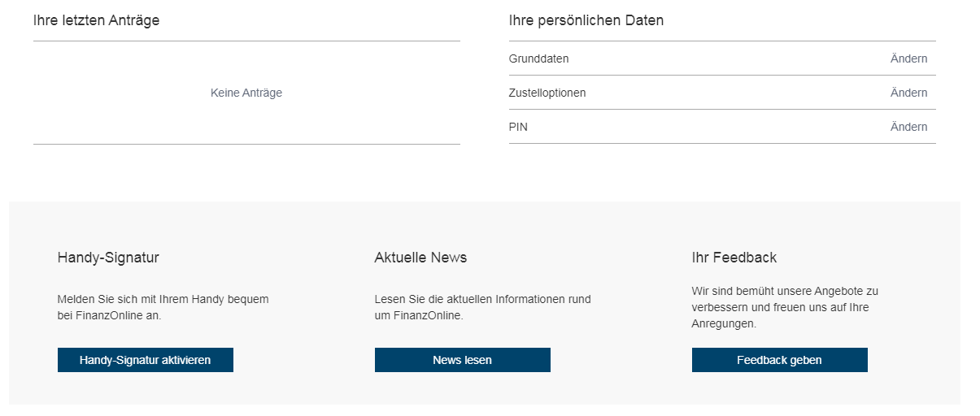Image resolution: width=980 pixels, height=416 pixels.
Task: Open News lesen button
Action: pos(463,360)
